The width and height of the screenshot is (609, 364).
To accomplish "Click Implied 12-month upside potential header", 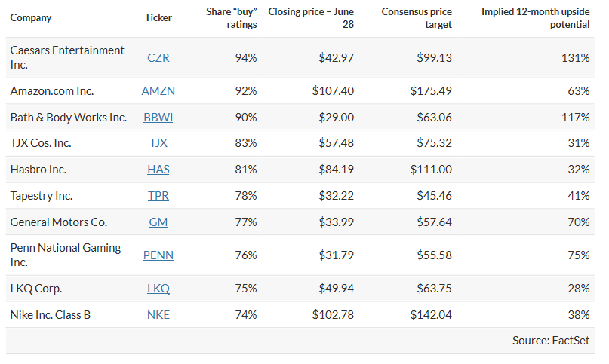I will 536,18.
